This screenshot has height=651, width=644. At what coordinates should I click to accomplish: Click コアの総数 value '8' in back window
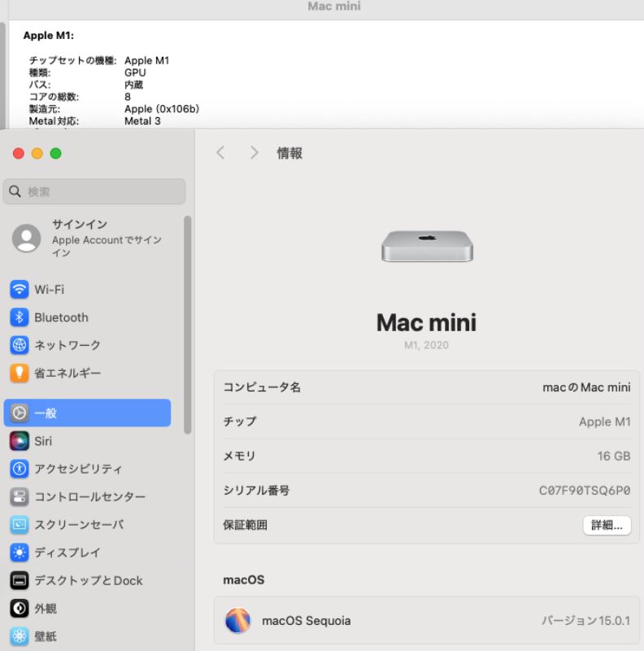[128, 97]
